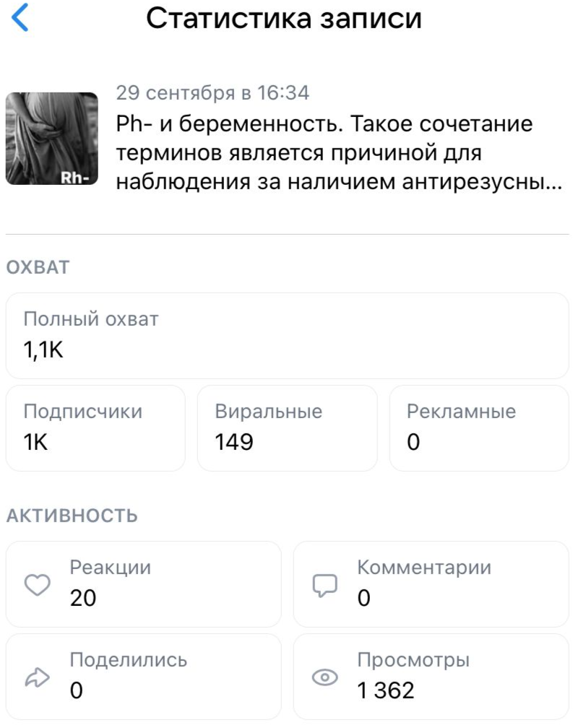Select the Рекламные stat card
The height and width of the screenshot is (728, 586).
tap(479, 428)
